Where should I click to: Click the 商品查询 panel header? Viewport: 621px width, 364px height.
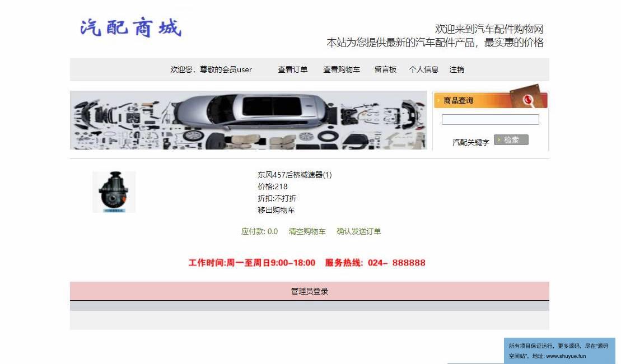(491, 100)
